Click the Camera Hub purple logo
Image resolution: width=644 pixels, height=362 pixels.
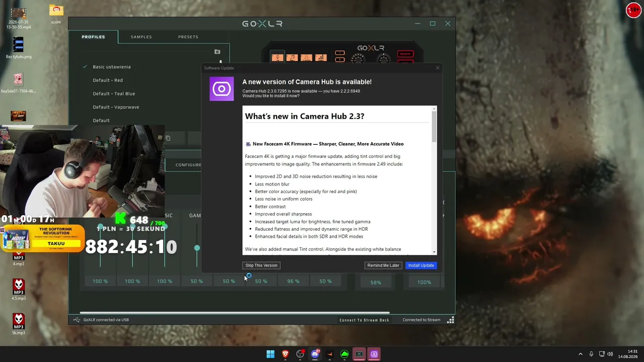coord(222,89)
